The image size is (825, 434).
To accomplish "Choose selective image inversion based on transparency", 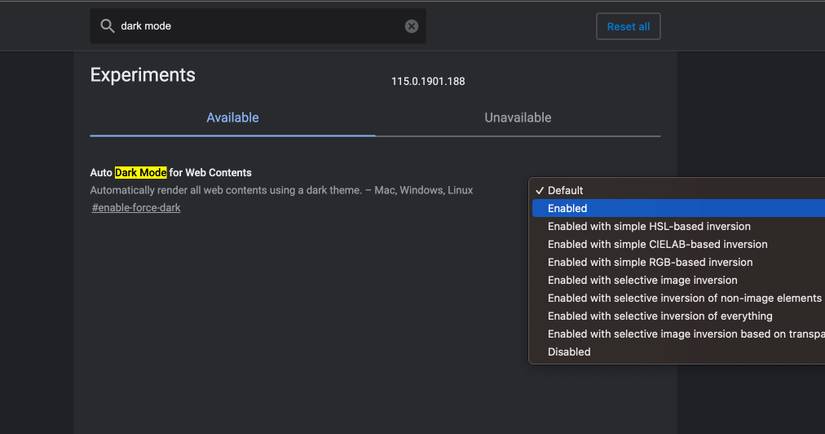I will (686, 334).
